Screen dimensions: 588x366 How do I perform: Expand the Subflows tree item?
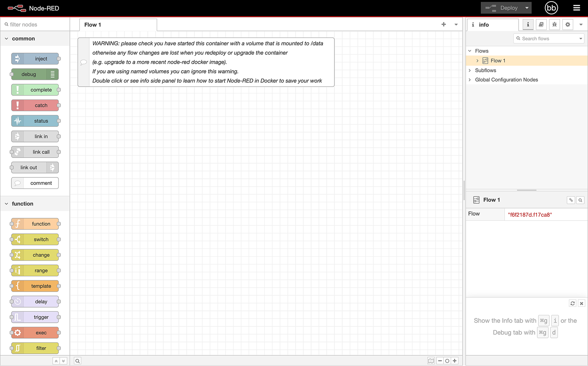pos(470,70)
